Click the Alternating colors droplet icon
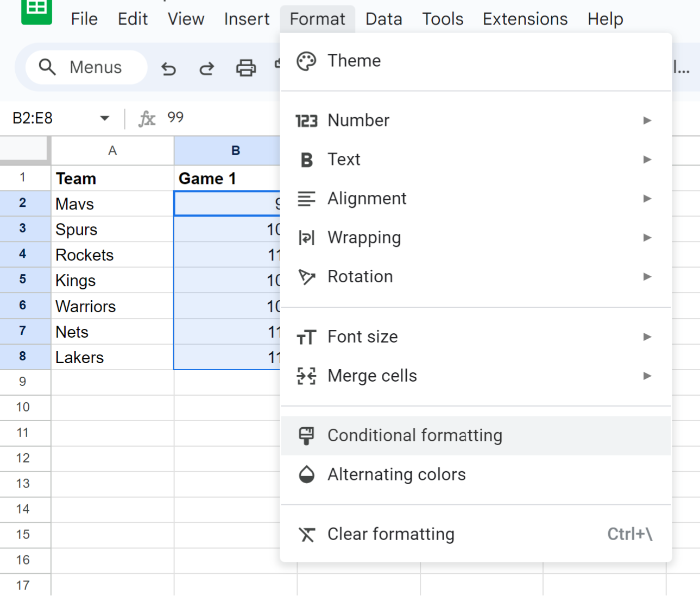This screenshot has width=700, height=596. coord(306,474)
